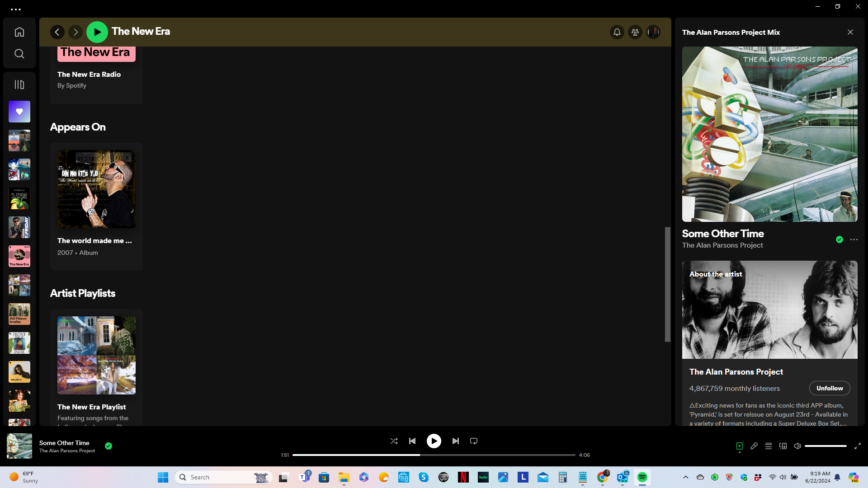Toggle shuffle in the player bar

pyautogui.click(x=394, y=441)
